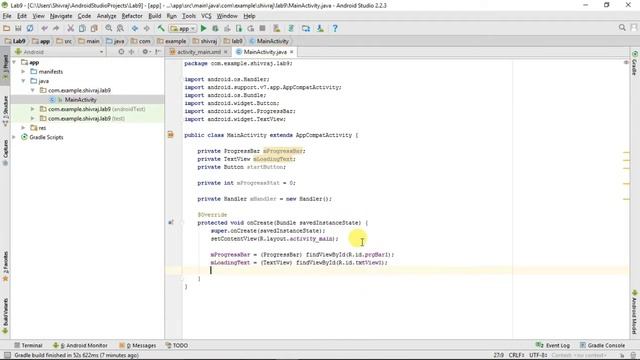
Task: Select MainActivity in the project tree
Action: tap(80, 100)
